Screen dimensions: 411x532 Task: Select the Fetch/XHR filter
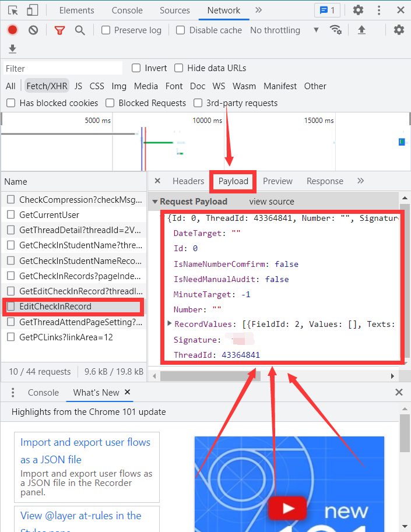pos(47,86)
